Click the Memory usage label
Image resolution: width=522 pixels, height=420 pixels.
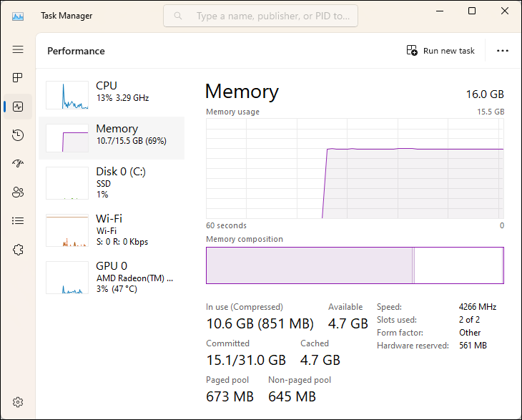coord(232,112)
